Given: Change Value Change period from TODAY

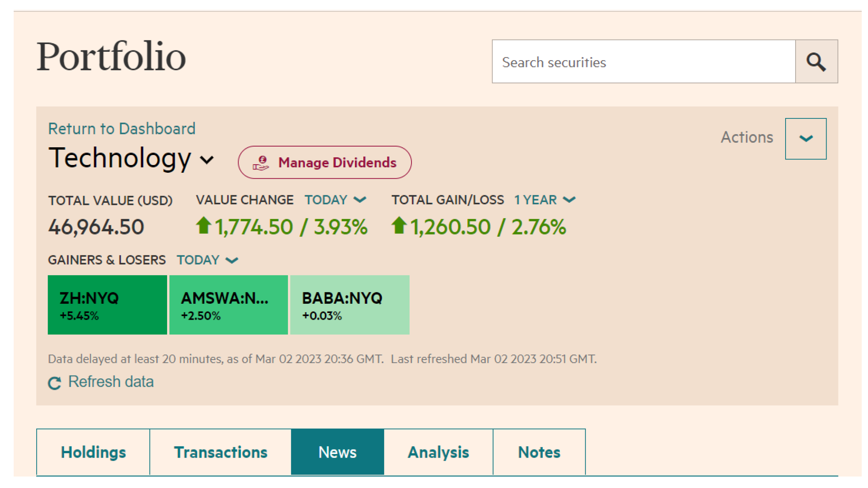Looking at the screenshot, I should tap(335, 200).
